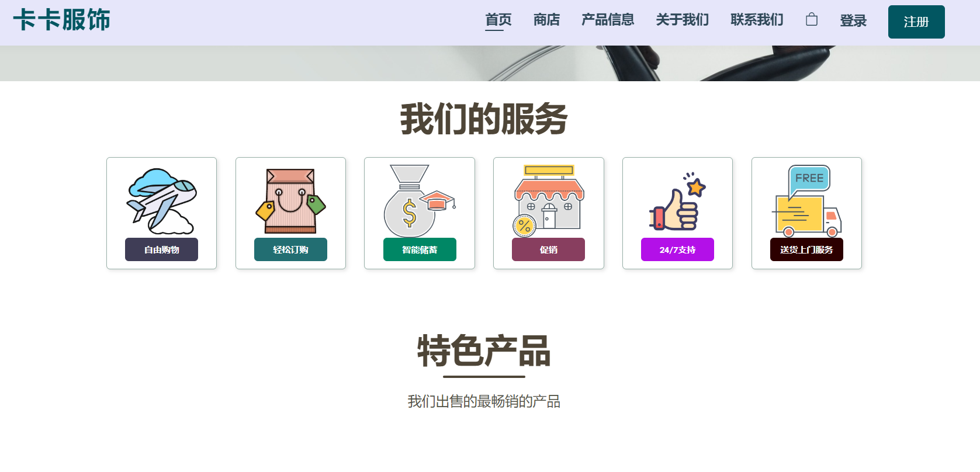The width and height of the screenshot is (980, 472).
Task: Select the green 智能储蓄 button
Action: (x=420, y=249)
